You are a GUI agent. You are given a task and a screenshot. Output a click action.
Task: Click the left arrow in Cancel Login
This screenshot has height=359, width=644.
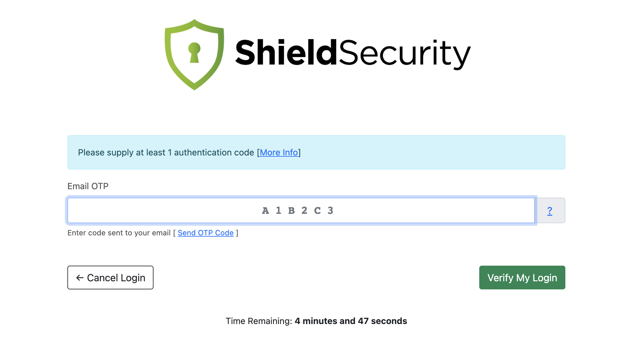click(80, 278)
